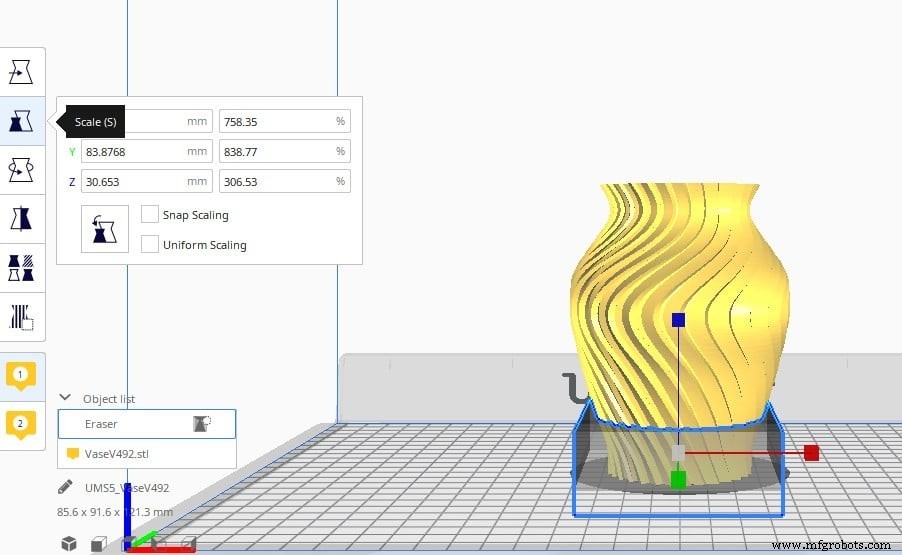Choose extruder 1 button
Viewport: 902px width, 555px height.
point(21,376)
